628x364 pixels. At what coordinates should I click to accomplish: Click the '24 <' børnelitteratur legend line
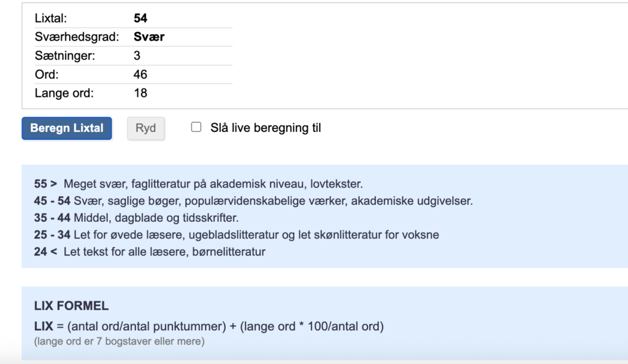tap(150, 252)
